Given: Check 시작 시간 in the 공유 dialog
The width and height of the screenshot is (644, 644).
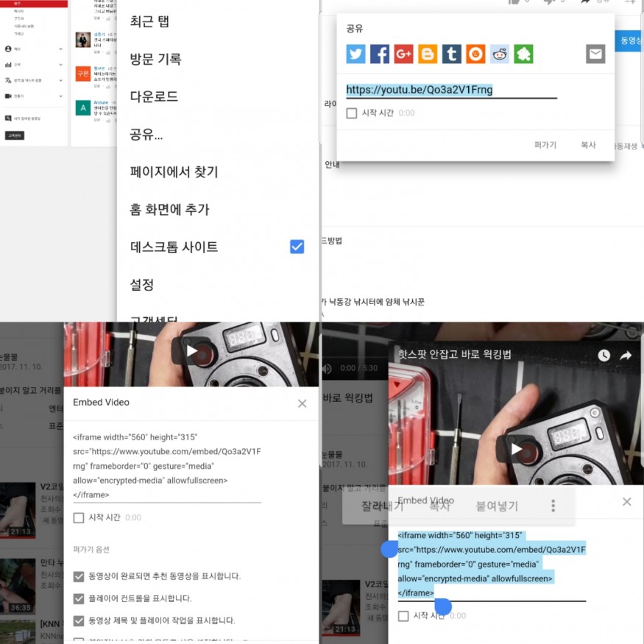Looking at the screenshot, I should coord(352,113).
